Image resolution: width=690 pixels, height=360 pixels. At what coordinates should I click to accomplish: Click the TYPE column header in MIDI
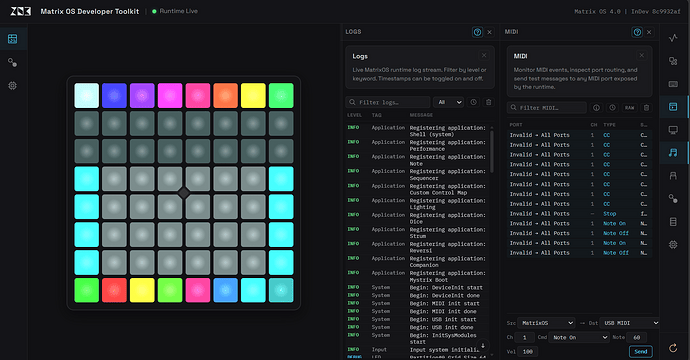pos(609,125)
